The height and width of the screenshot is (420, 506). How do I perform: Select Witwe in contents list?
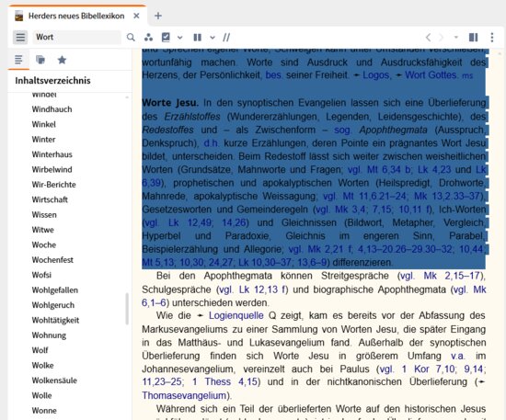click(x=43, y=230)
